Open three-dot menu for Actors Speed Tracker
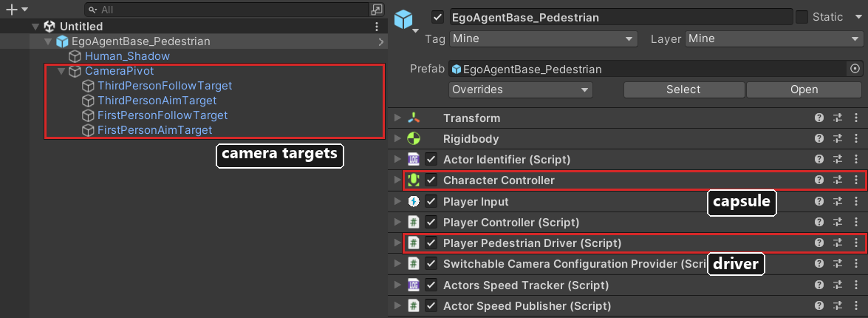868x318 pixels. [x=856, y=285]
